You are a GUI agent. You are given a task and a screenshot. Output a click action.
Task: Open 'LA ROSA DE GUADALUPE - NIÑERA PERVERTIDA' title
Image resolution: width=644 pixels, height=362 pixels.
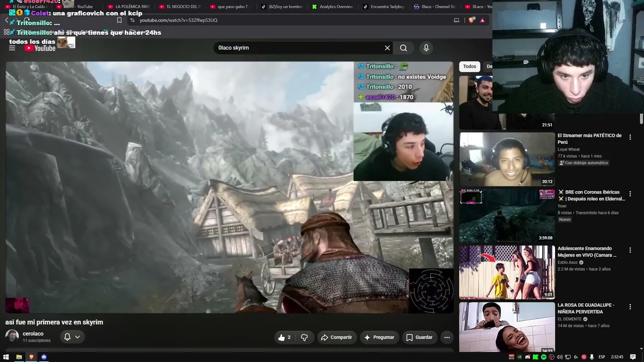click(x=586, y=308)
